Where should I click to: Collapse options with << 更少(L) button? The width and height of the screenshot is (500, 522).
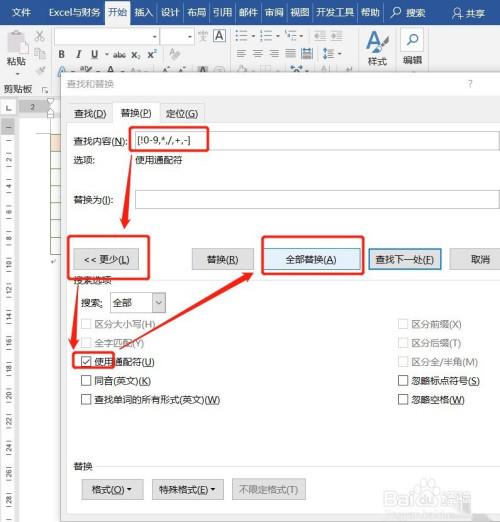(x=106, y=259)
